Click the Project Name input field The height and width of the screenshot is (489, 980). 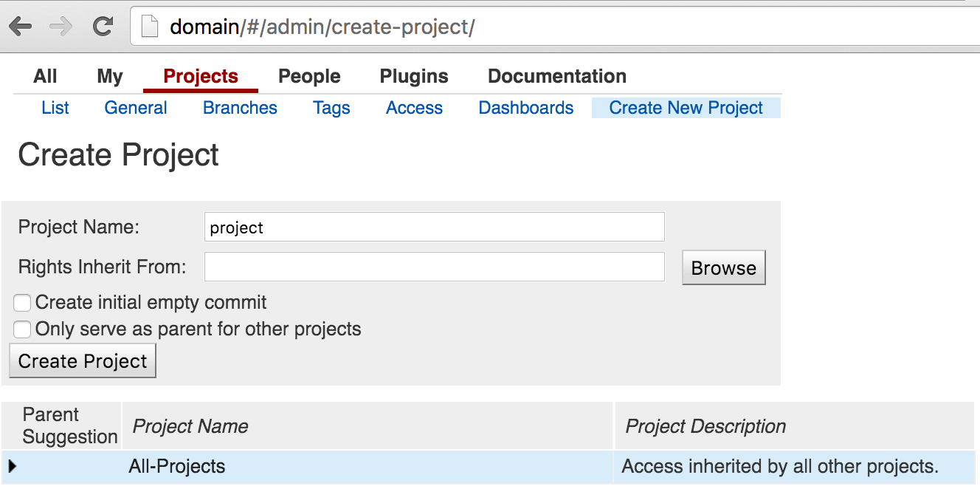434,228
